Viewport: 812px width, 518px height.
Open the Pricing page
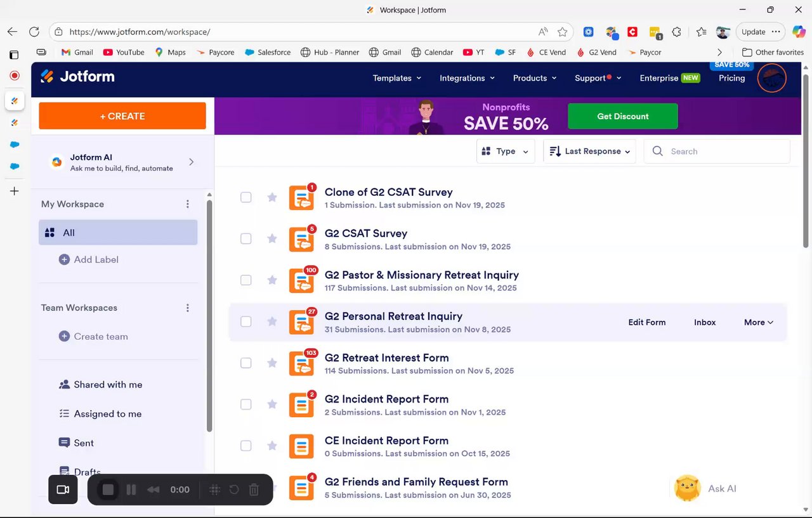731,78
